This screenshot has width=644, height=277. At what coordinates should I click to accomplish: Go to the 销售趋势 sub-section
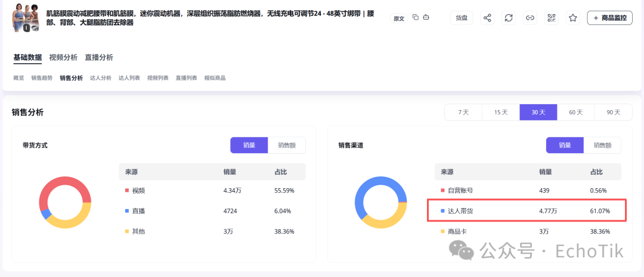click(x=42, y=78)
